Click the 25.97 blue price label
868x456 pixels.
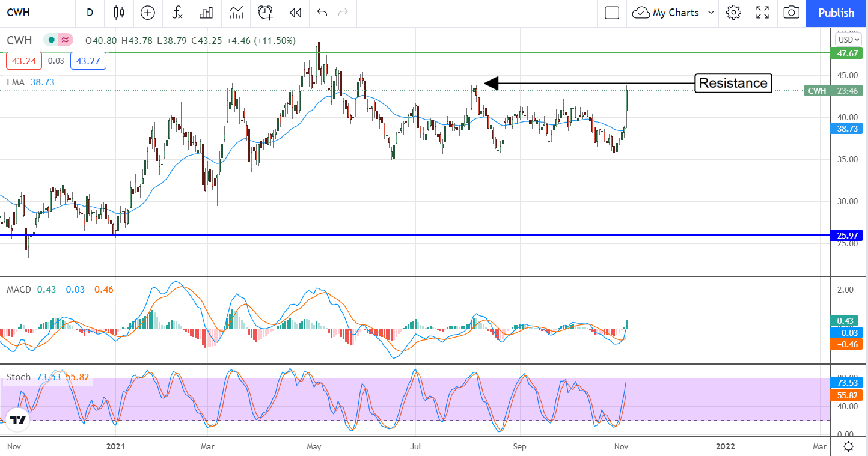[847, 236]
